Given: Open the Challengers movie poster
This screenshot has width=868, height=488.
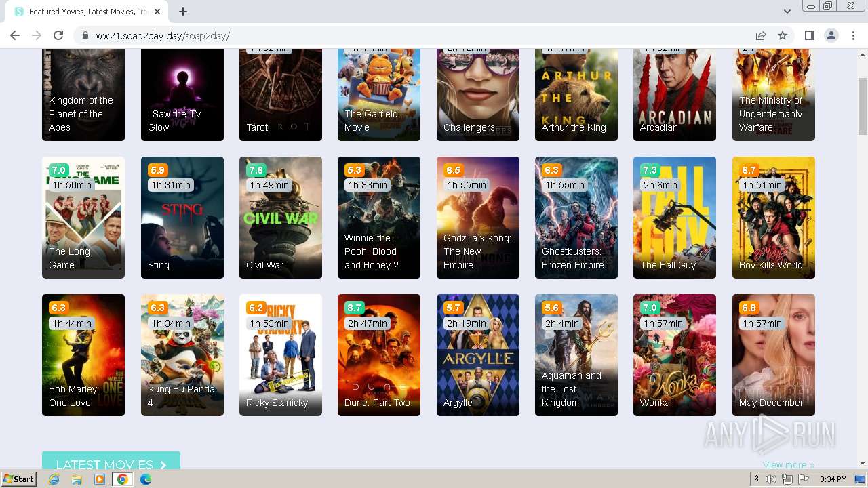Looking at the screenshot, I should [x=478, y=94].
